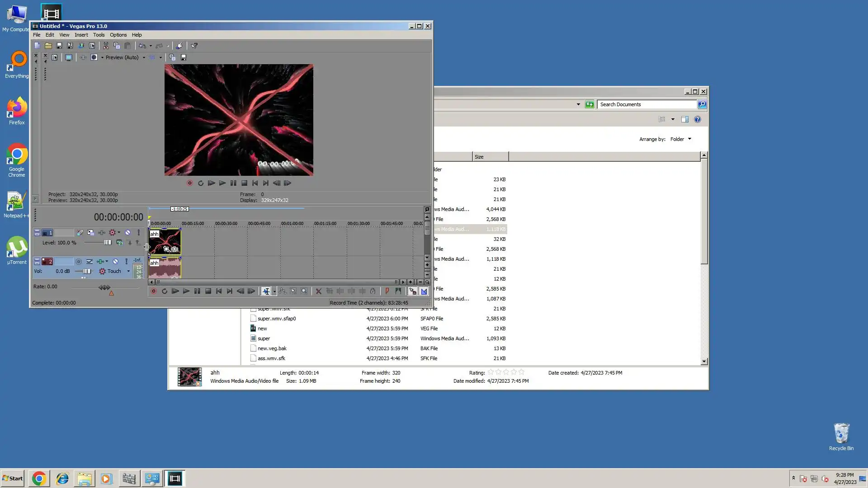Select the Zoom edit tool

click(x=304, y=291)
